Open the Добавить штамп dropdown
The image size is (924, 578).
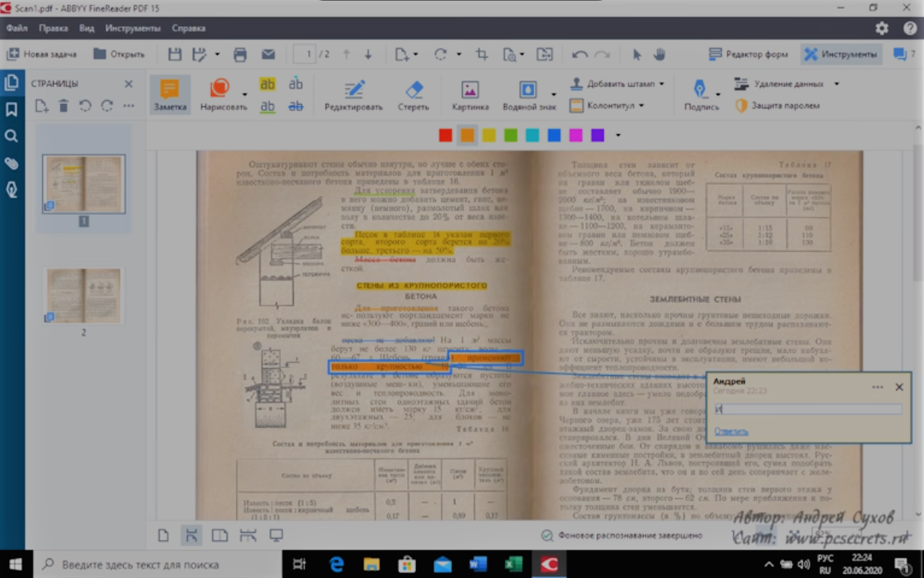coord(661,83)
